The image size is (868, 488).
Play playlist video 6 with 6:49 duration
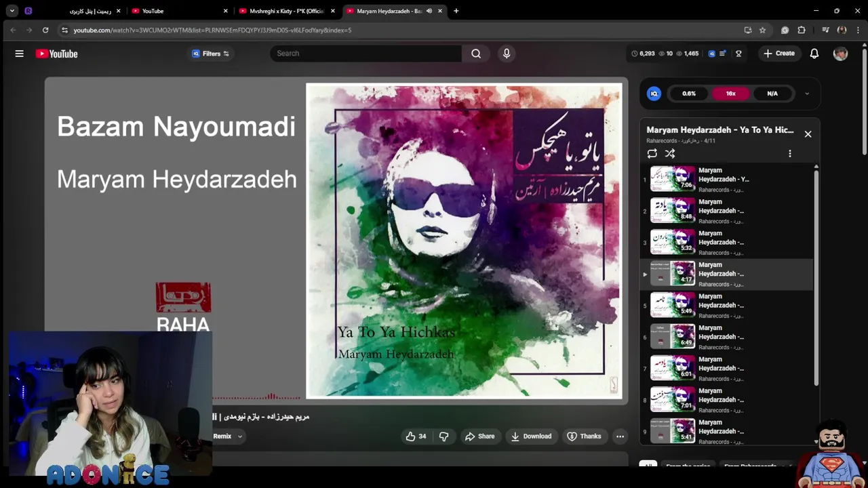coord(727,337)
